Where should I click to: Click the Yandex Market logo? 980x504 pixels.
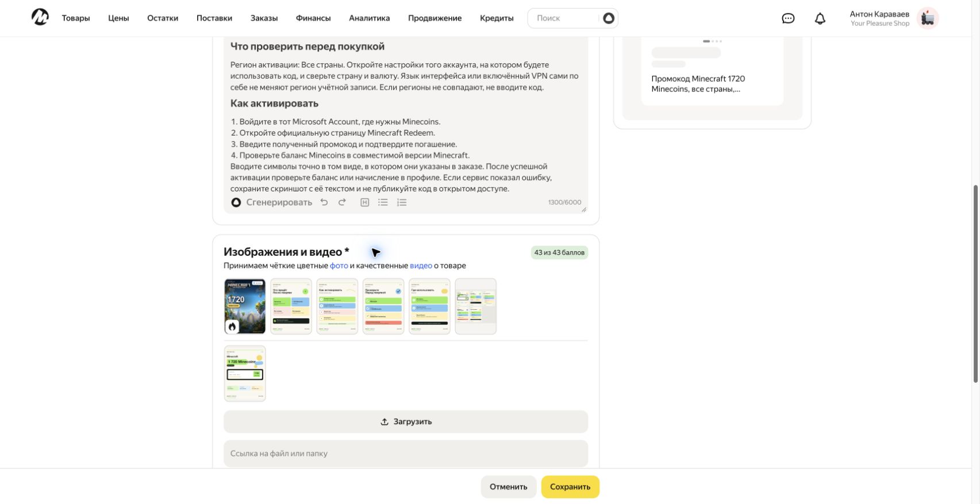click(40, 17)
